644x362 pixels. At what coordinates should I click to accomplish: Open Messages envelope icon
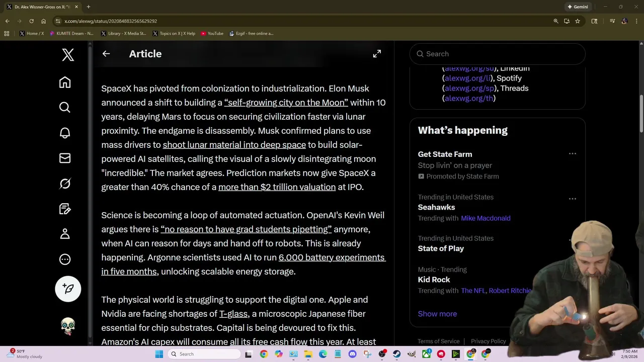(65, 158)
